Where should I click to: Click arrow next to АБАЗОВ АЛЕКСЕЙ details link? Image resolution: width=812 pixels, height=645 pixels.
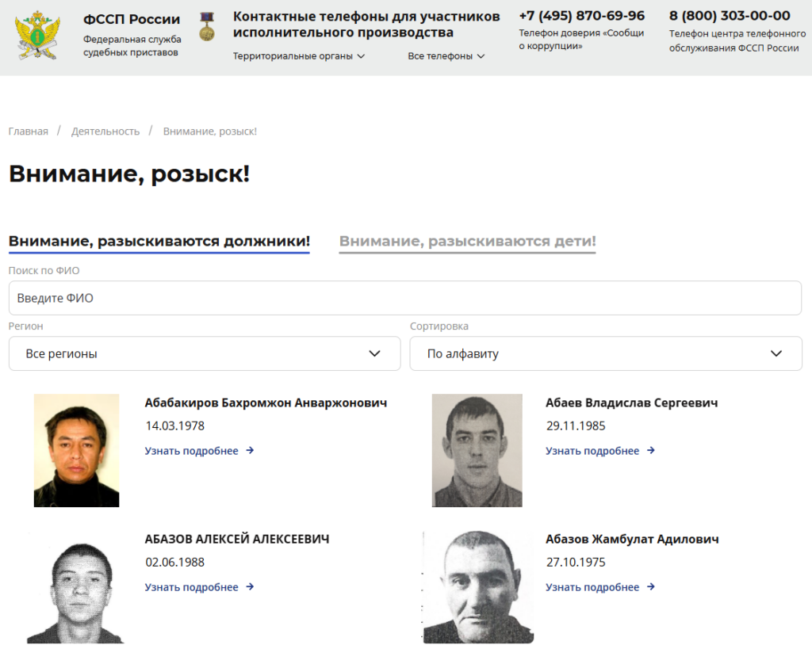tap(250, 586)
